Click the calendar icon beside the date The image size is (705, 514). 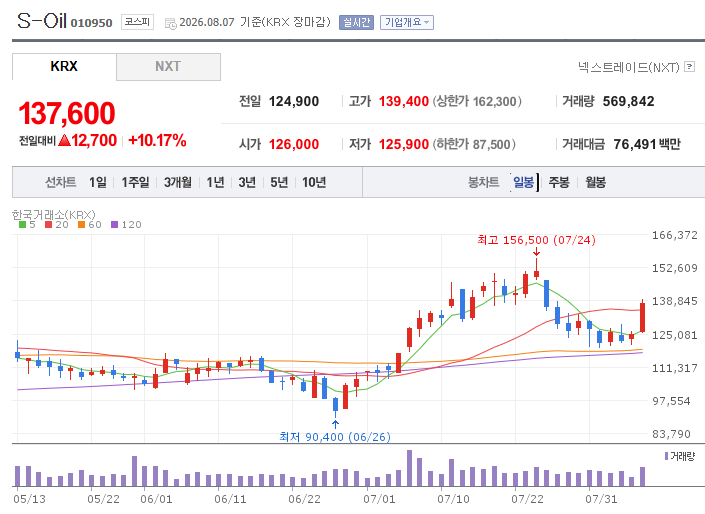(x=171, y=24)
